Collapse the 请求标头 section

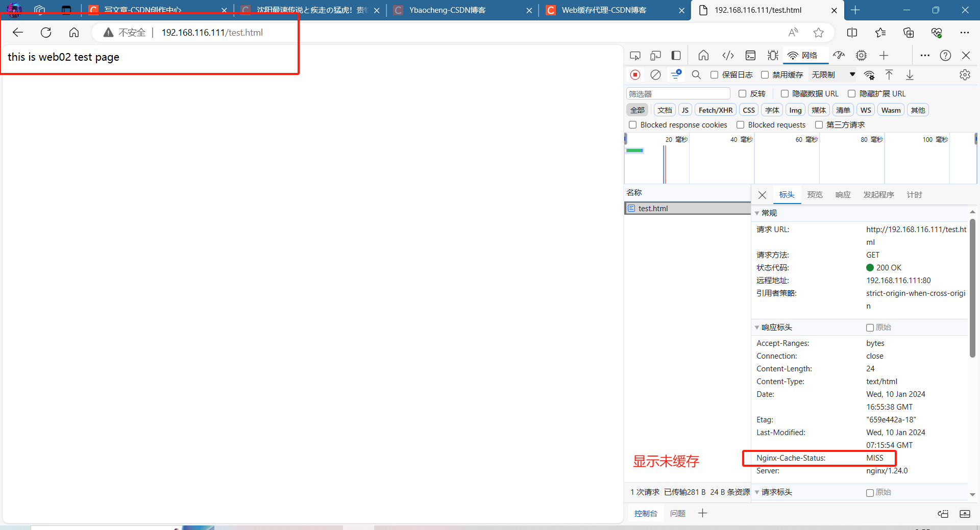757,493
